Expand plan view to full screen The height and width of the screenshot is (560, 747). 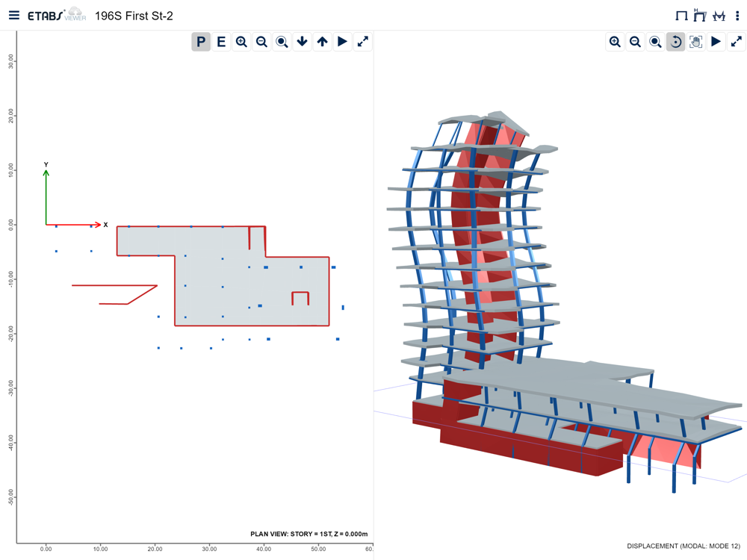(363, 42)
